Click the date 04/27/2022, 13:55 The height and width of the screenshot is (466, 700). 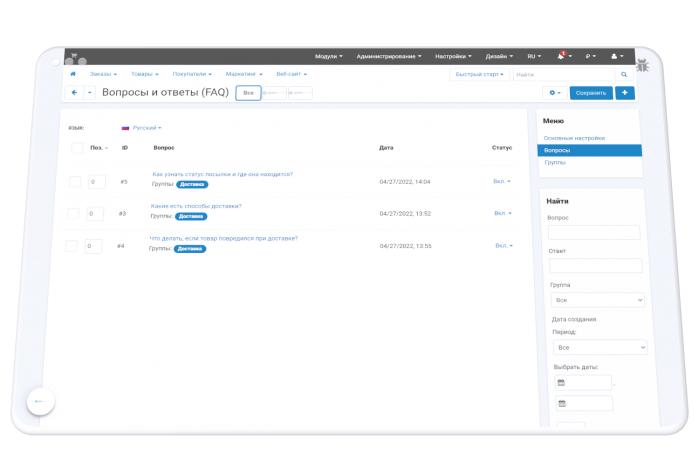pyautogui.click(x=406, y=246)
